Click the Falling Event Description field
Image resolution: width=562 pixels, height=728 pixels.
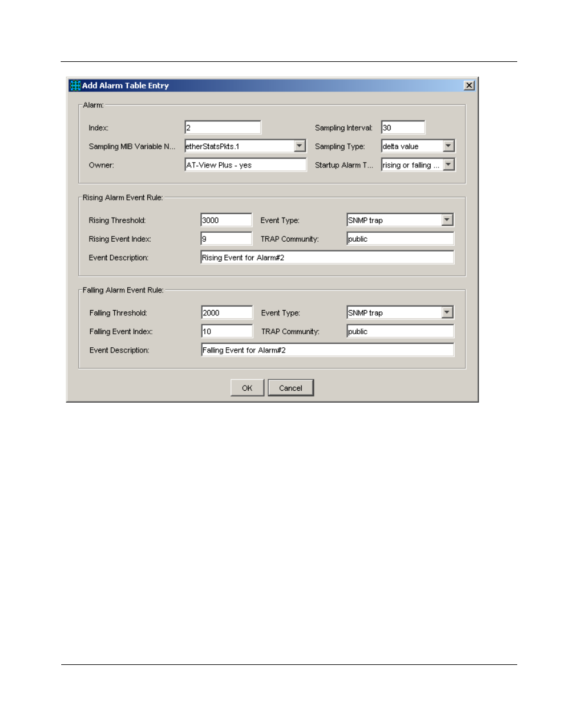(328, 350)
